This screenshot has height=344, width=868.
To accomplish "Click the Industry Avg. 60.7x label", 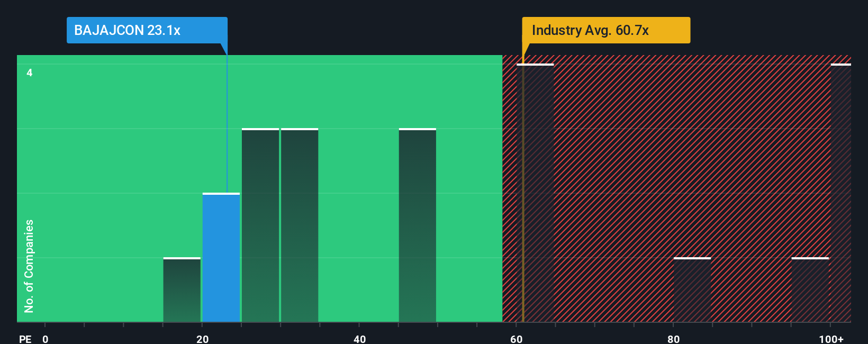I will point(606,30).
